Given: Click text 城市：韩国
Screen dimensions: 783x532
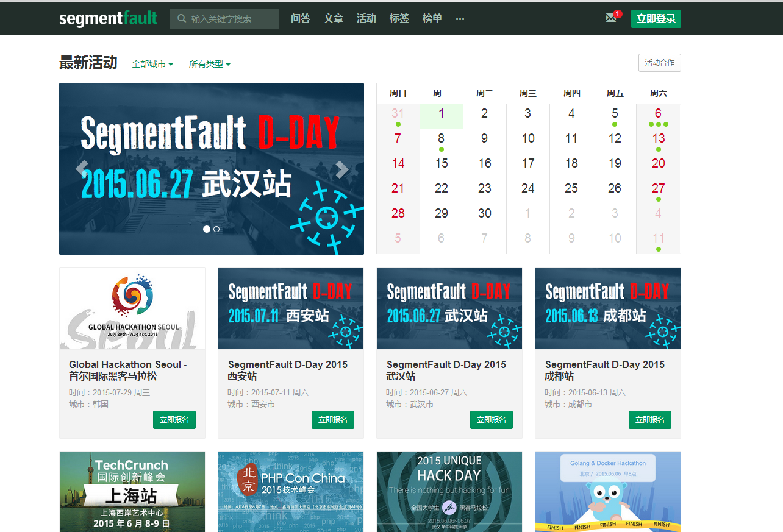Looking at the screenshot, I should (88, 404).
